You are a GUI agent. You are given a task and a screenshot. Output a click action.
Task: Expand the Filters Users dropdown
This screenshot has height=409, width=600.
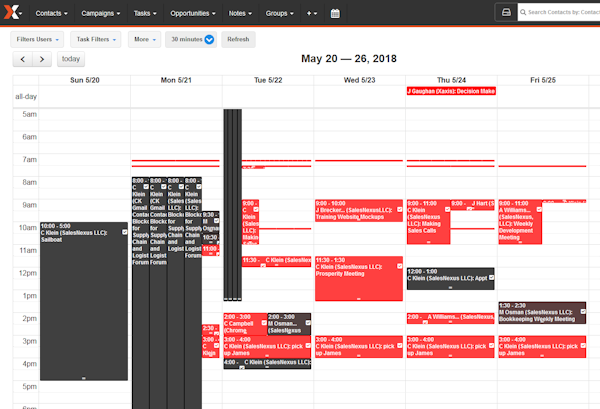tap(38, 39)
